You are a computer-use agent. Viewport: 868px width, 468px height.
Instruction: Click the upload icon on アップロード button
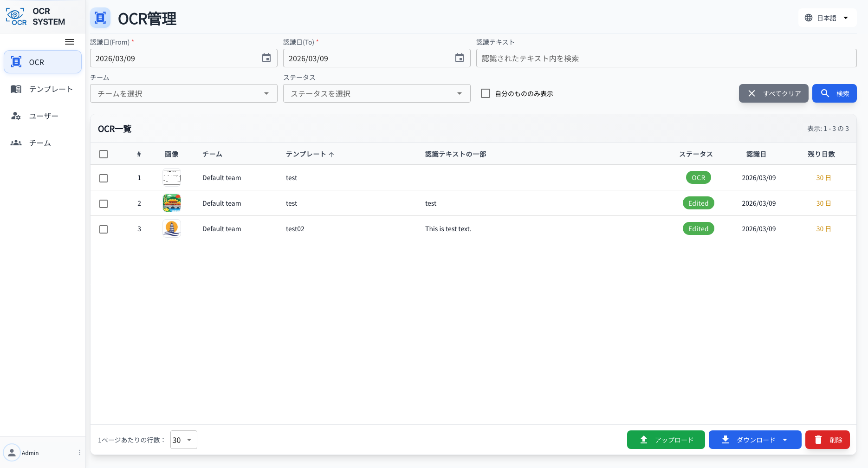coord(644,439)
